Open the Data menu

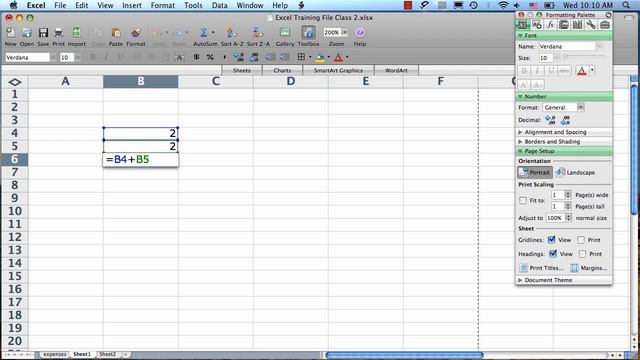coord(220,5)
